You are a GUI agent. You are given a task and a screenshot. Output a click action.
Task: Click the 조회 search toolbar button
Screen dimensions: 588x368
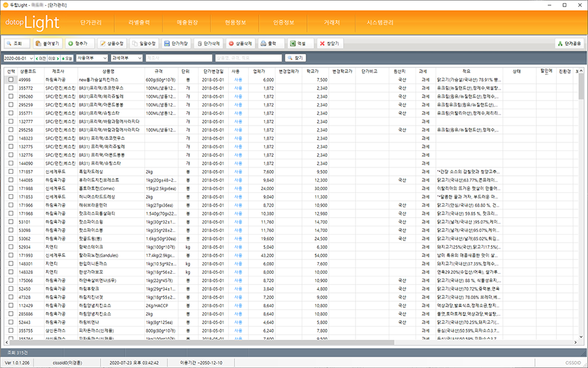tap(16, 44)
